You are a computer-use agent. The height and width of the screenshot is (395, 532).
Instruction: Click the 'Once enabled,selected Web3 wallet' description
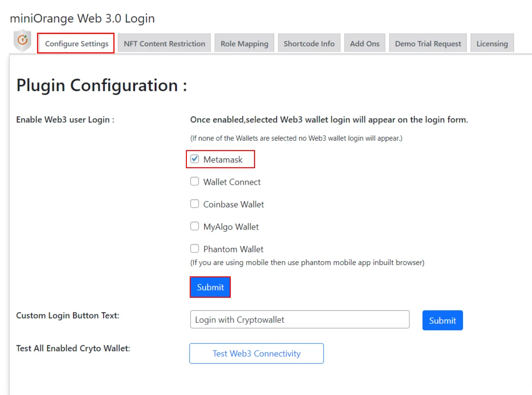tap(329, 120)
